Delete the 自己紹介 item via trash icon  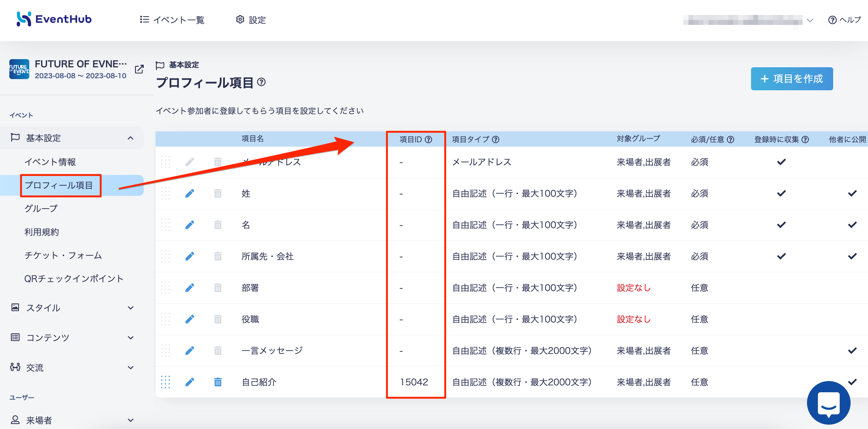coord(218,382)
